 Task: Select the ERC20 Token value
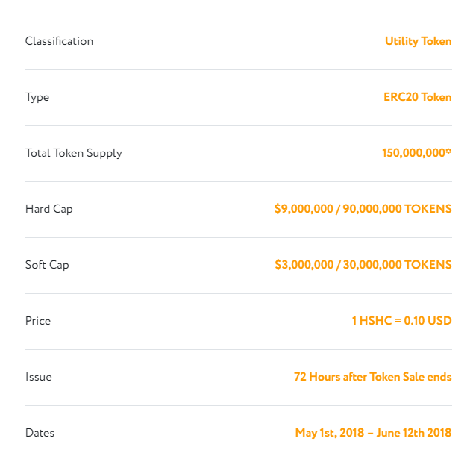[x=417, y=97]
